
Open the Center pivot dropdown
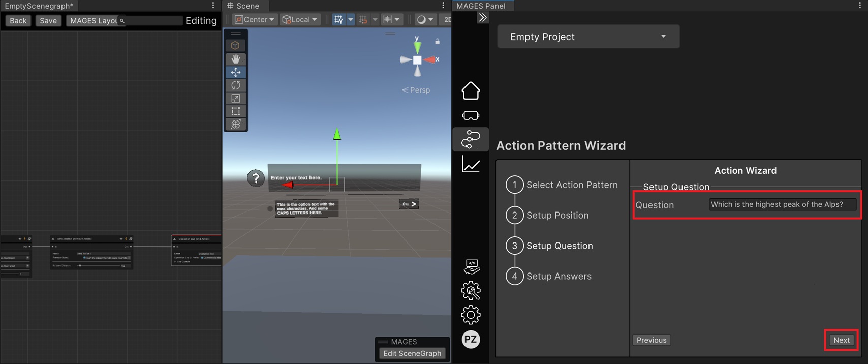tap(254, 20)
